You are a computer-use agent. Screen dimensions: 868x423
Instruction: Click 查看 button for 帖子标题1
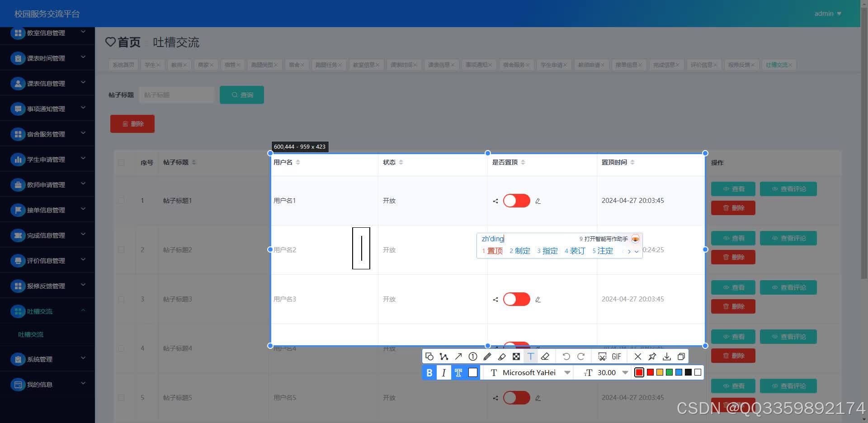(x=733, y=189)
